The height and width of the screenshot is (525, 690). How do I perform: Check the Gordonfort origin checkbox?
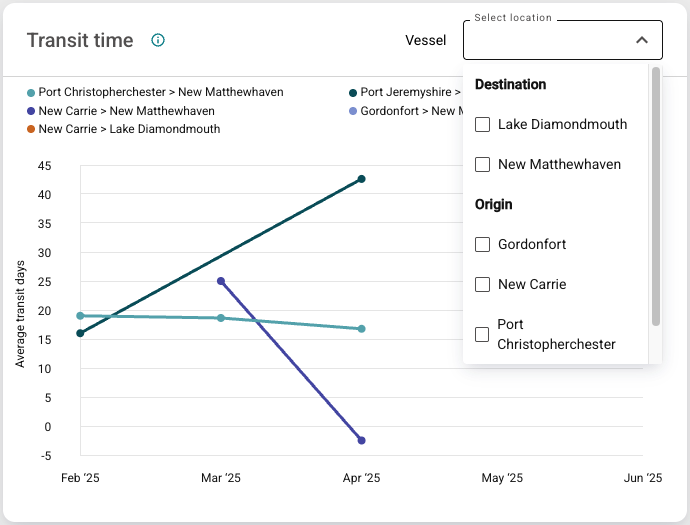coord(482,245)
